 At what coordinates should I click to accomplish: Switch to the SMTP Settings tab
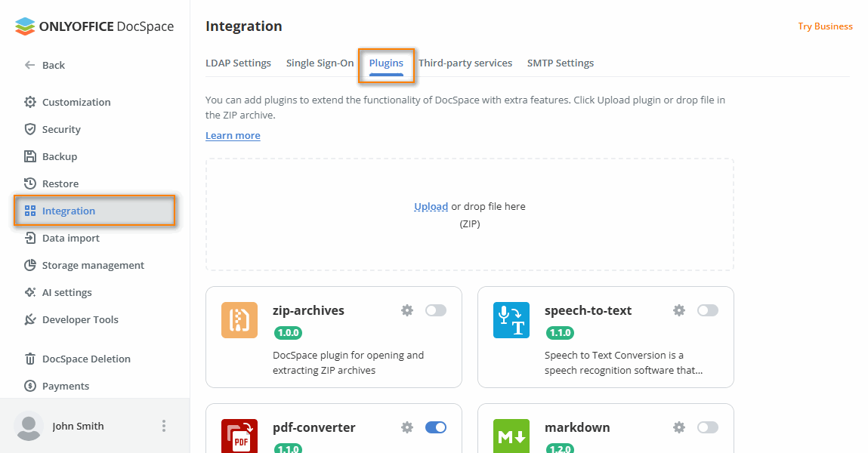[560, 63]
